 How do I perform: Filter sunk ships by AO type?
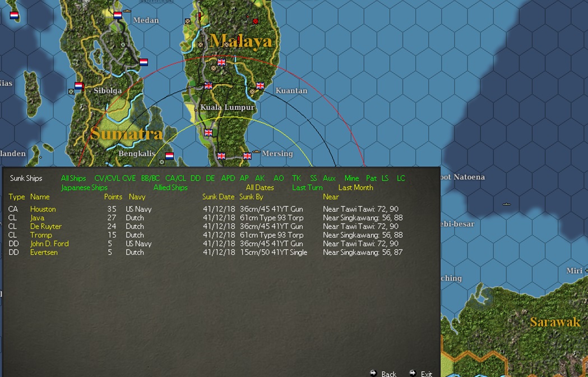click(279, 178)
